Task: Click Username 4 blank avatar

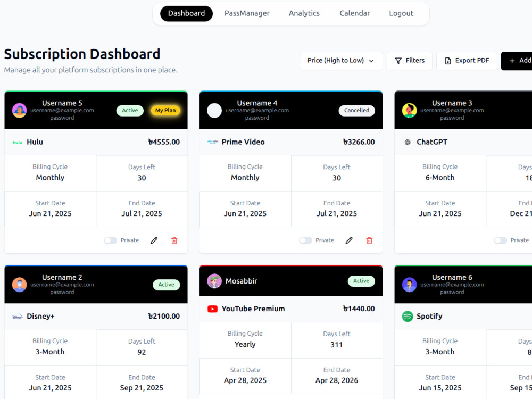Action: pos(214,111)
